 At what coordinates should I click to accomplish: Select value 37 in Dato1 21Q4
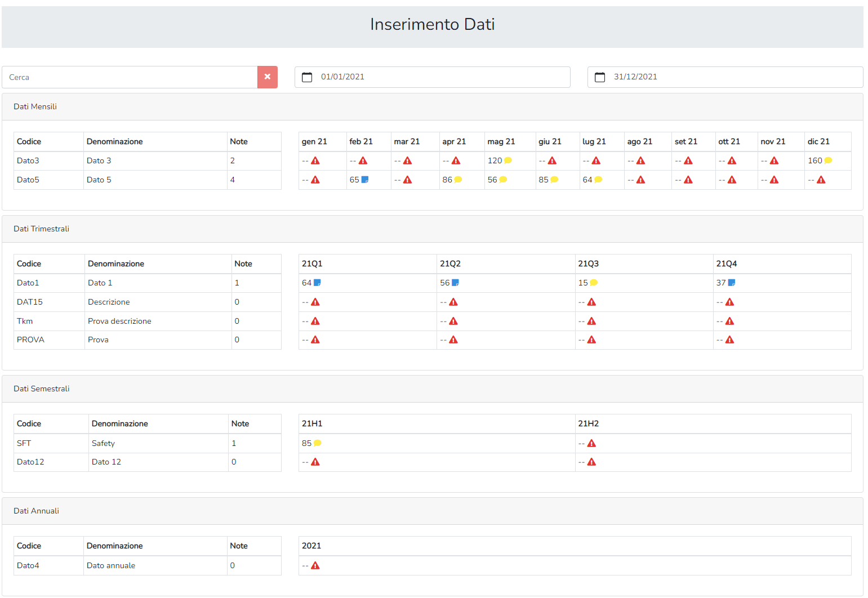pyautogui.click(x=721, y=283)
